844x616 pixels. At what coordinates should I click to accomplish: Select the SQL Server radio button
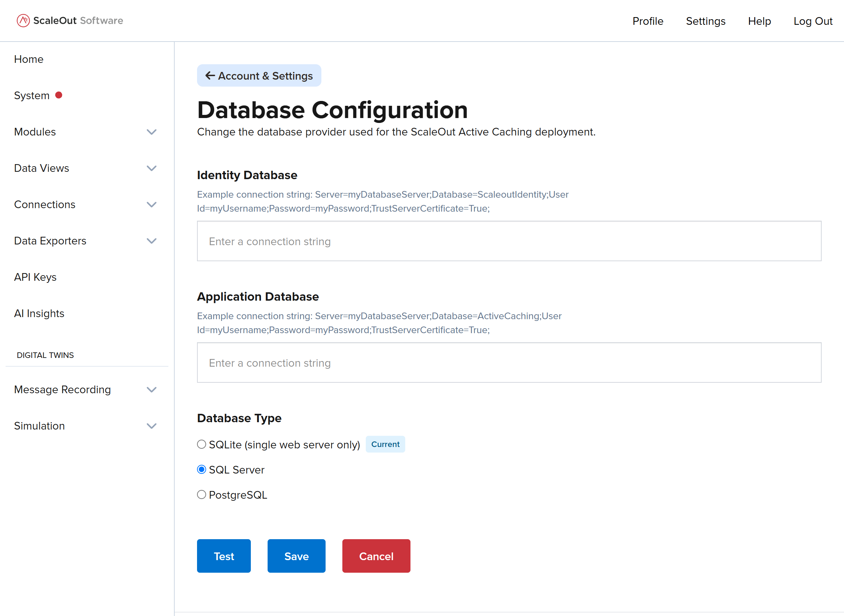click(202, 469)
